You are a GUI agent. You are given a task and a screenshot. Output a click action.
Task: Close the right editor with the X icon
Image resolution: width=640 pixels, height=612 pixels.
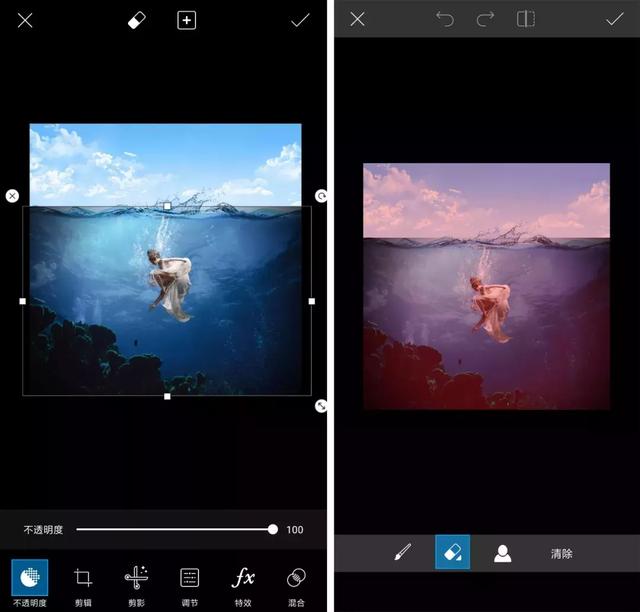click(x=358, y=19)
